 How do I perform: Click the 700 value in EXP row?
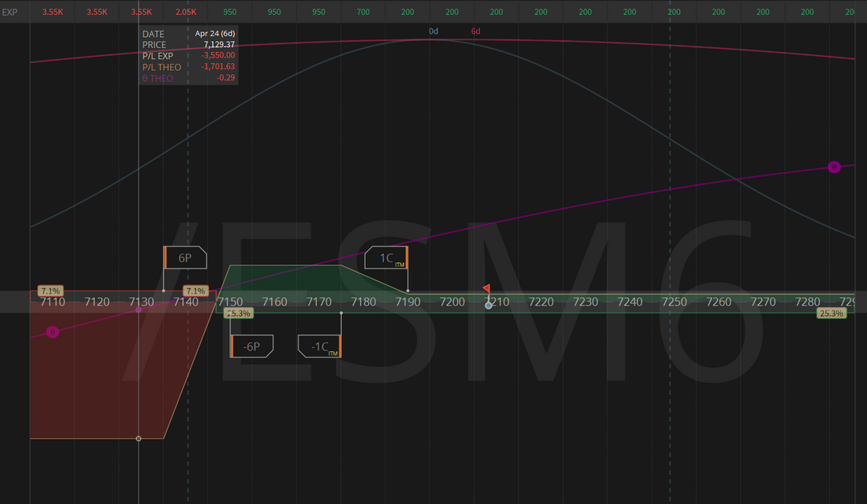pyautogui.click(x=363, y=13)
